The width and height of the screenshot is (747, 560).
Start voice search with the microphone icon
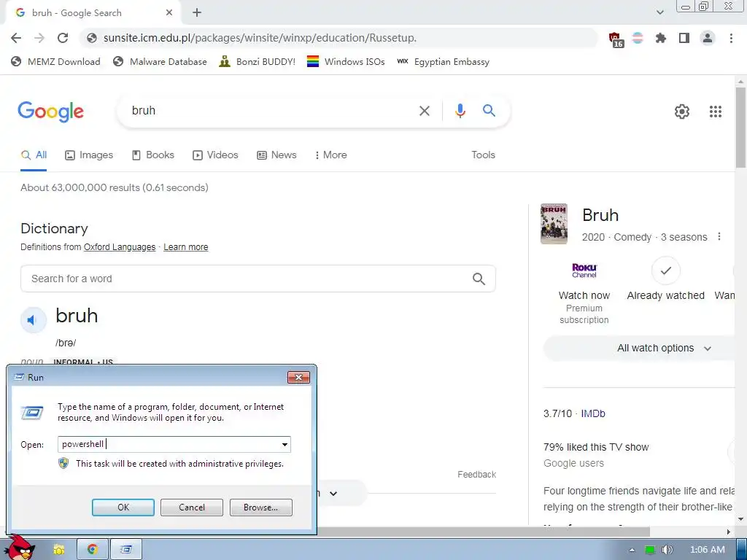[x=460, y=111]
